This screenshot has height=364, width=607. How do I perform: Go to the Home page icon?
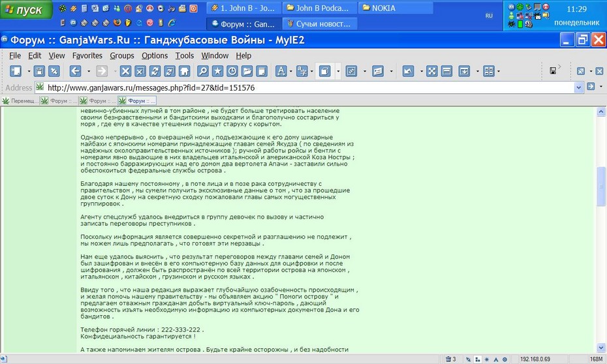pyautogui.click(x=184, y=71)
